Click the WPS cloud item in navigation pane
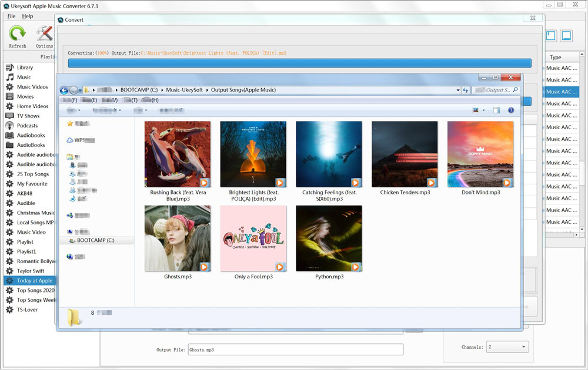This screenshot has height=370, width=588. [80, 140]
